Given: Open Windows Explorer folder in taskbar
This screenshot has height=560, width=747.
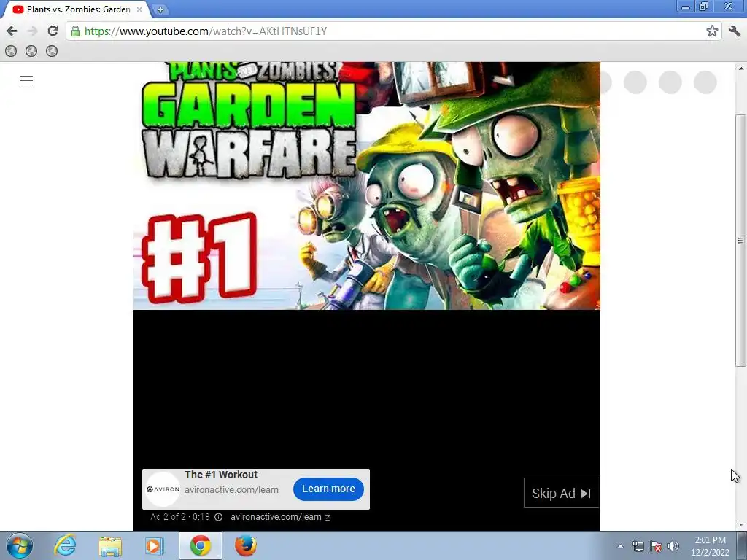Looking at the screenshot, I should click(x=110, y=545).
